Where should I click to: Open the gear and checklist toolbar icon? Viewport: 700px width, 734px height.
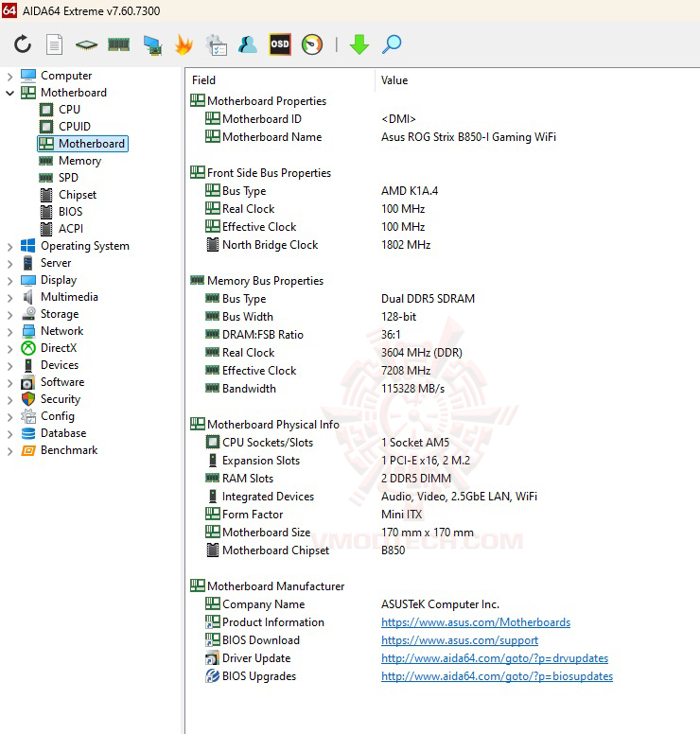[x=217, y=45]
